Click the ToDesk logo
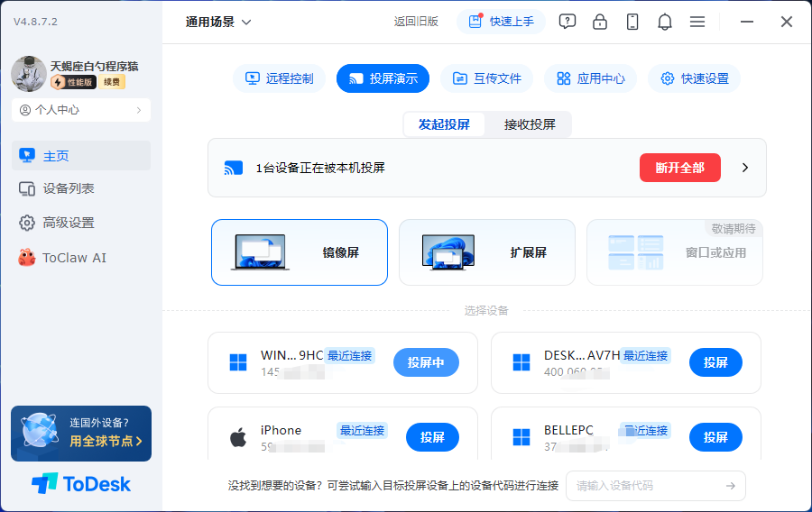Screen dimensions: 812x512 pyautogui.click(x=81, y=484)
